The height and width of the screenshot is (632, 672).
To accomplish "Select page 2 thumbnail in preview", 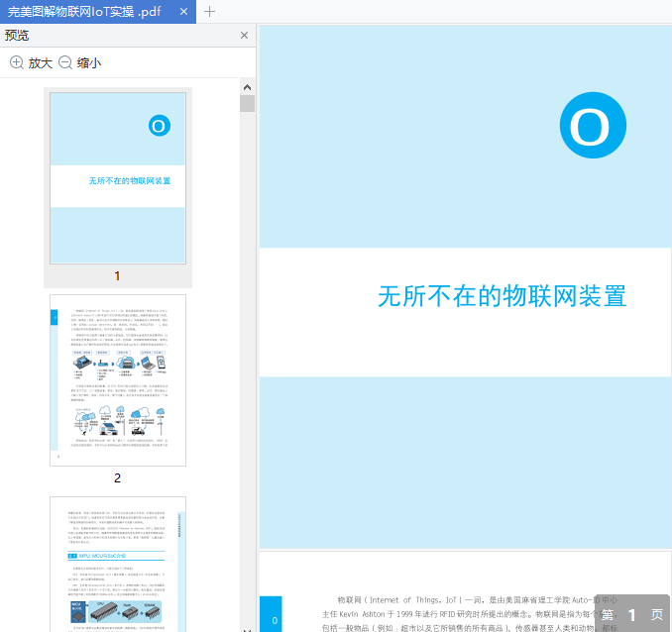I will click(118, 380).
